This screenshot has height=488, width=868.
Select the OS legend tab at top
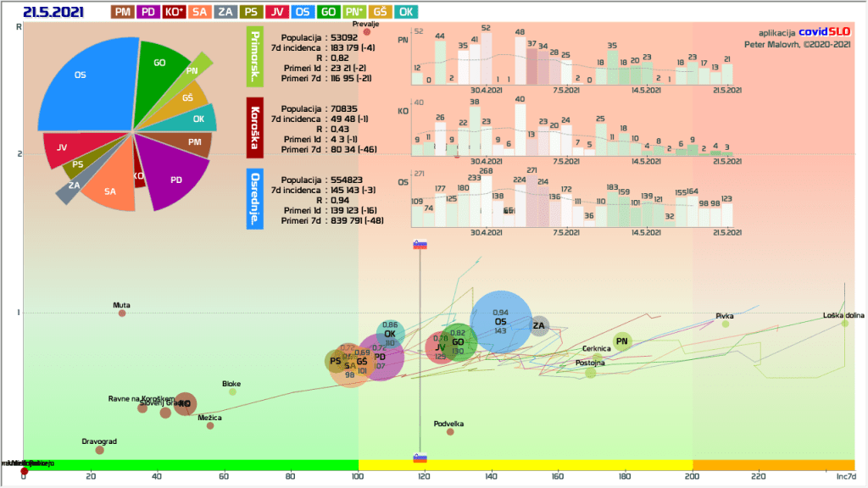(303, 12)
